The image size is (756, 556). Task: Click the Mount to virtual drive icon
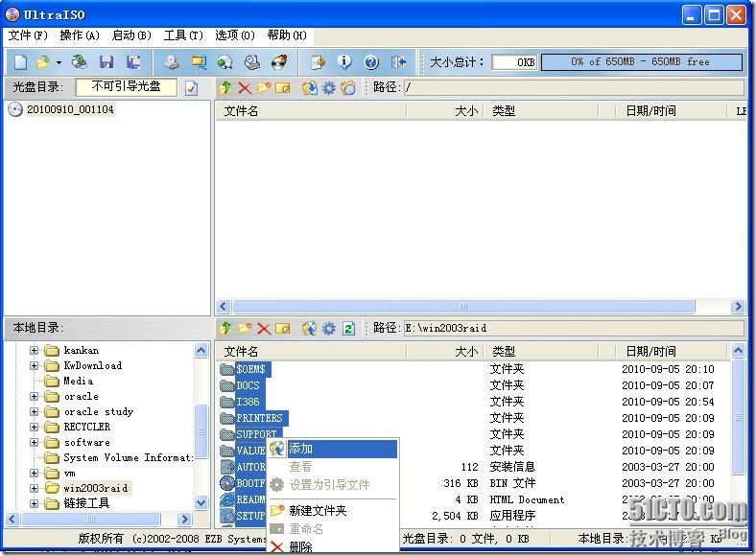[x=252, y=62]
